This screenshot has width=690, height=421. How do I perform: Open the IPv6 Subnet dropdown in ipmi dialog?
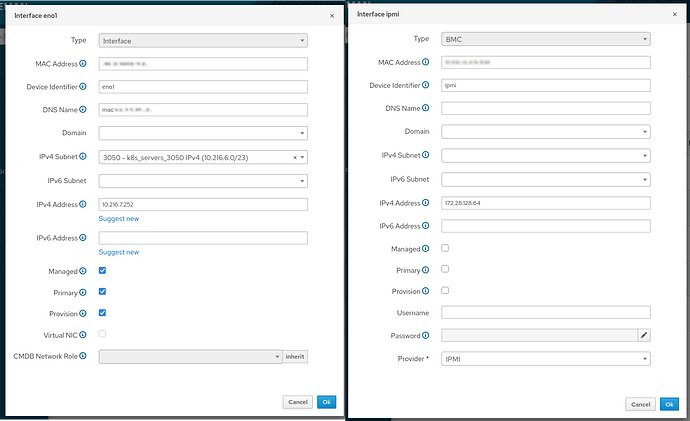546,179
